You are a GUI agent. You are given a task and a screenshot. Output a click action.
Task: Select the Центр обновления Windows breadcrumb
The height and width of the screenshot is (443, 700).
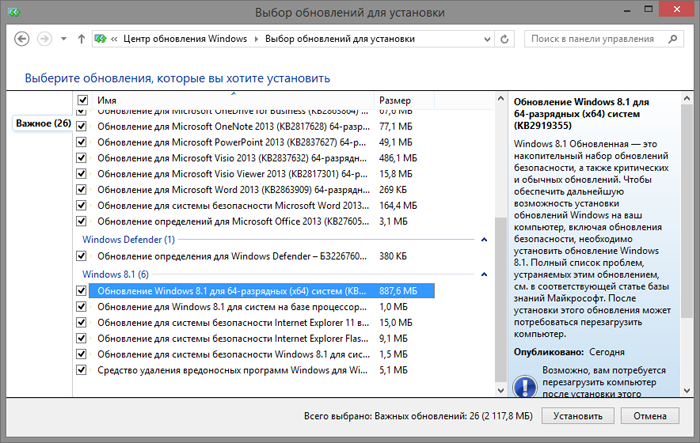click(185, 39)
